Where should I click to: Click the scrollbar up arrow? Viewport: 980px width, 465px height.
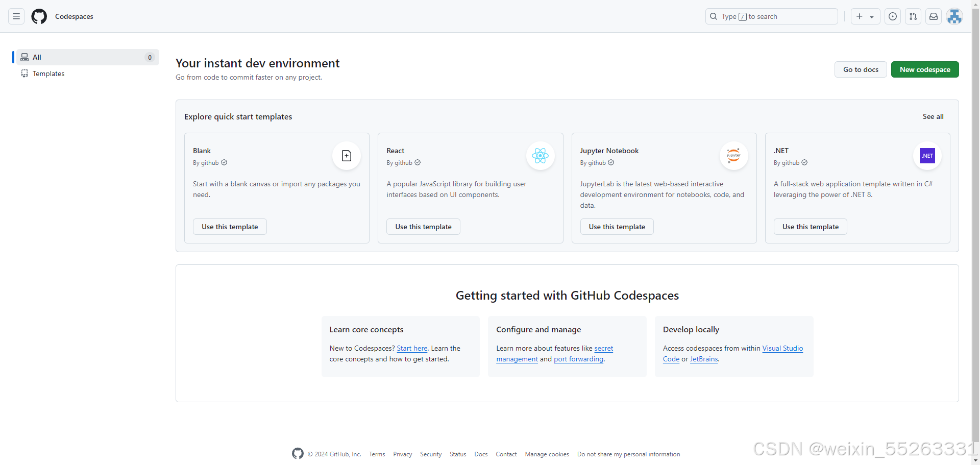click(x=975, y=4)
